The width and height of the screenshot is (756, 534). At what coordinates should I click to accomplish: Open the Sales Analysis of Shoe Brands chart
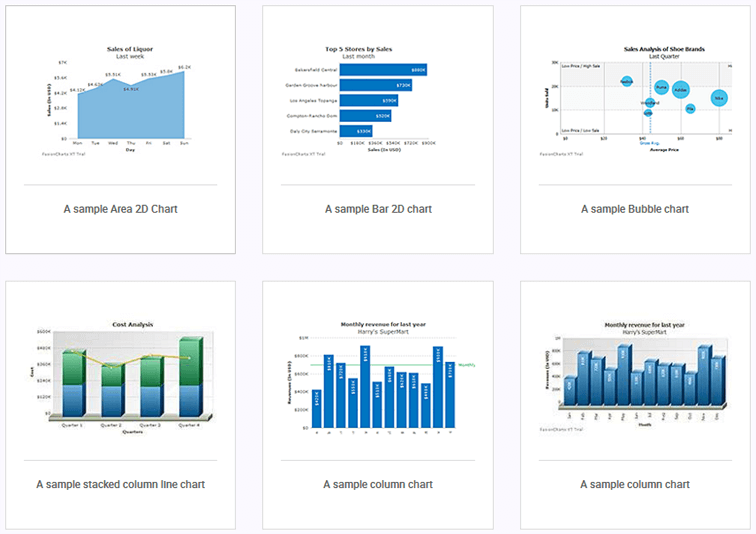(x=637, y=100)
